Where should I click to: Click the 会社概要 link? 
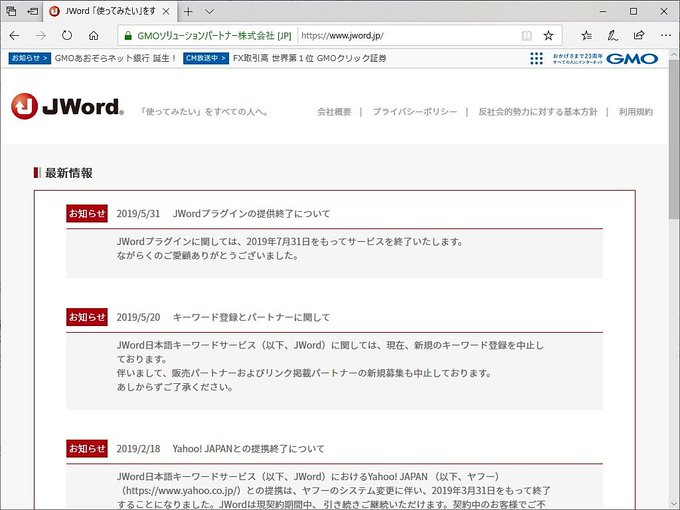pos(334,112)
